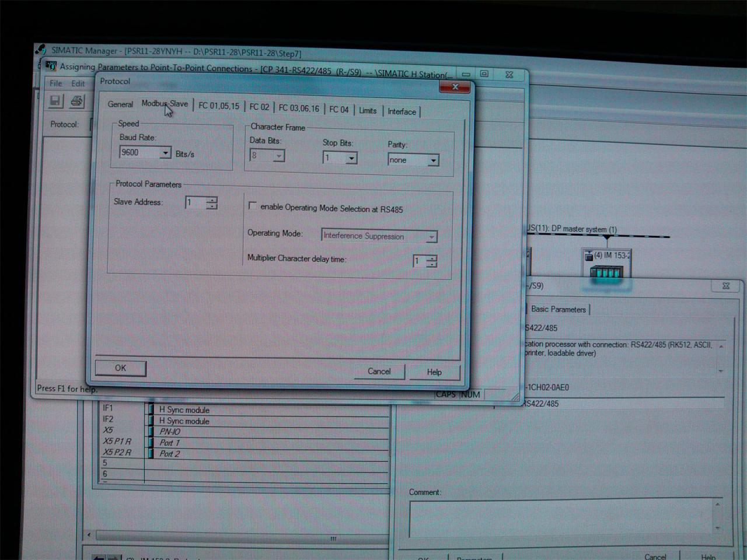The height and width of the screenshot is (560, 747).
Task: Maximize the Assigning Parameters window
Action: [484, 73]
